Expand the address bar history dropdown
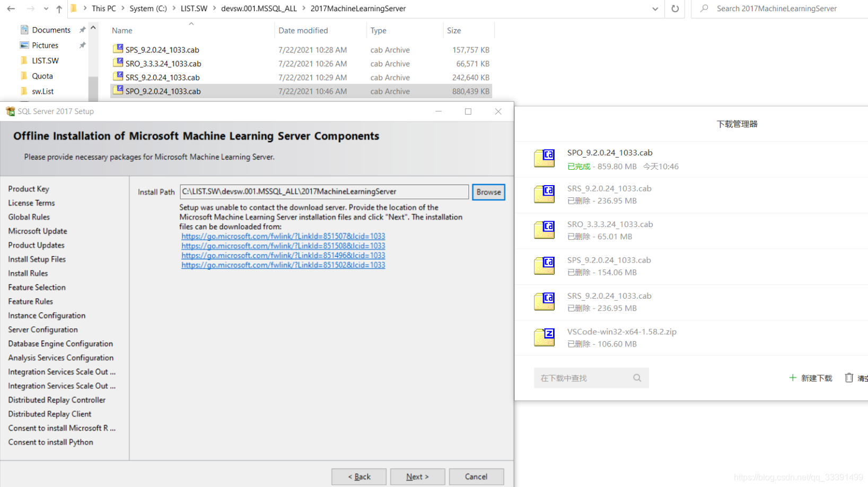 [x=655, y=8]
